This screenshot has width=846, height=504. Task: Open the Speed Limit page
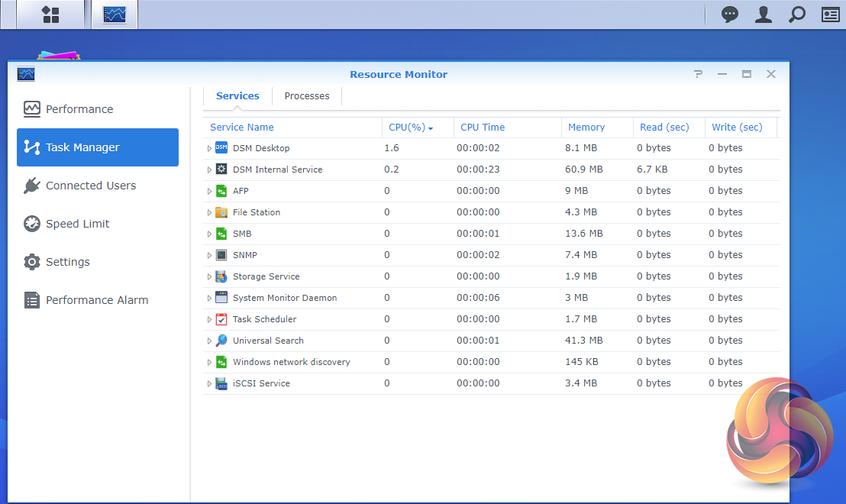[77, 224]
